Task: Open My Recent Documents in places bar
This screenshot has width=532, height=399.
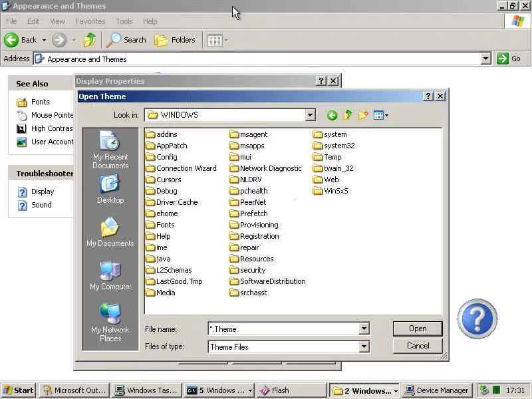Action: tap(110, 150)
